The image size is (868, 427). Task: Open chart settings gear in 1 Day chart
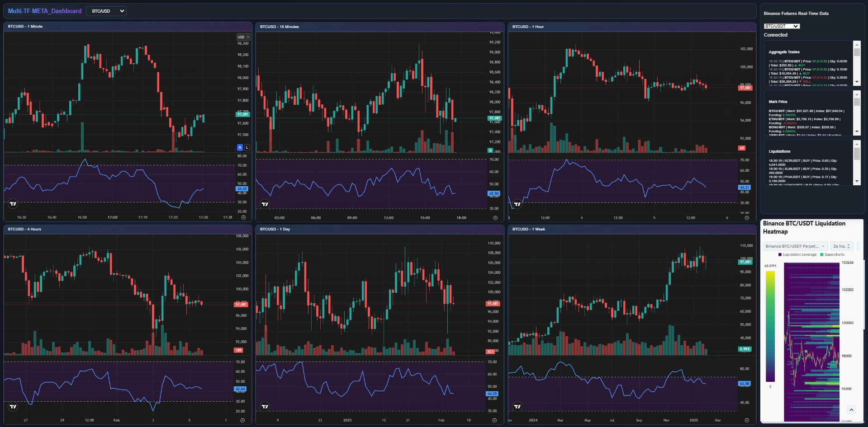point(495,420)
